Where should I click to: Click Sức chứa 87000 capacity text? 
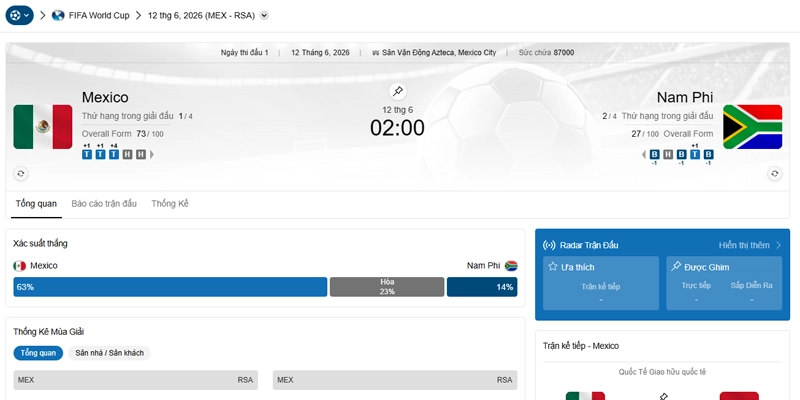pos(546,53)
